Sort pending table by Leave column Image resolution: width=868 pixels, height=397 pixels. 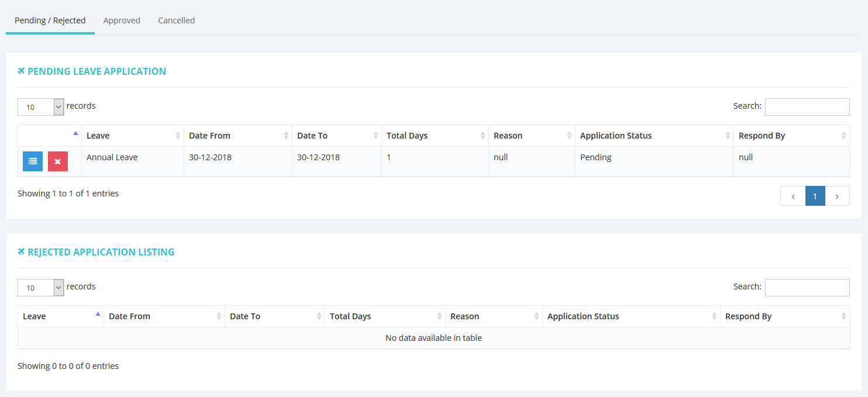pos(132,136)
